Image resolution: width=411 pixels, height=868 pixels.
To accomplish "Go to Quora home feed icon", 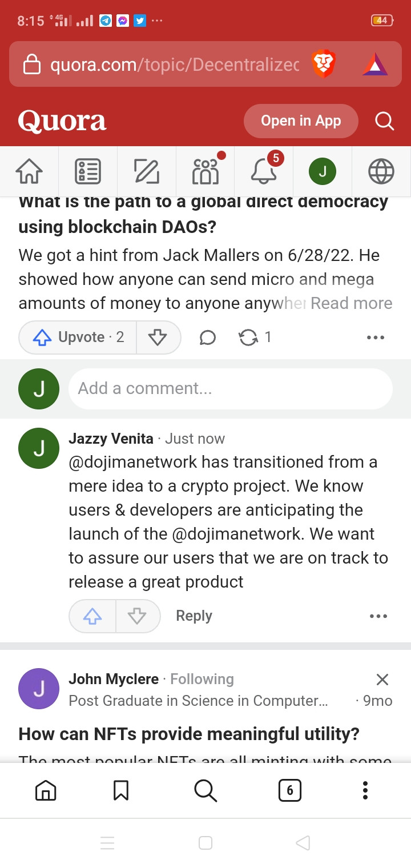I will pos(29,171).
